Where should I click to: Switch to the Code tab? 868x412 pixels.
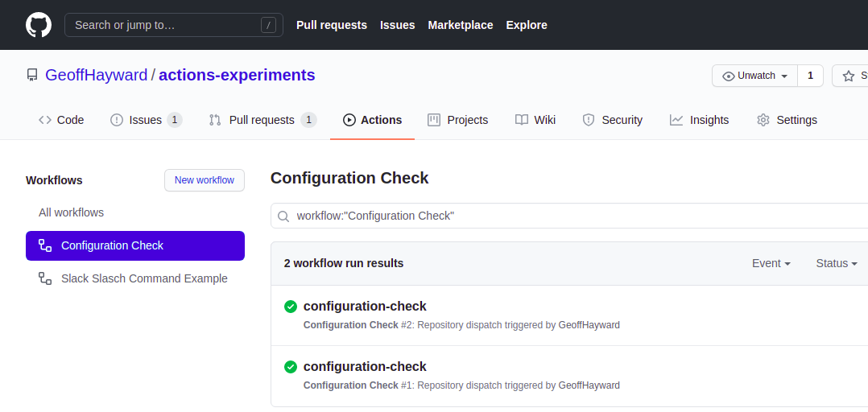(61, 120)
